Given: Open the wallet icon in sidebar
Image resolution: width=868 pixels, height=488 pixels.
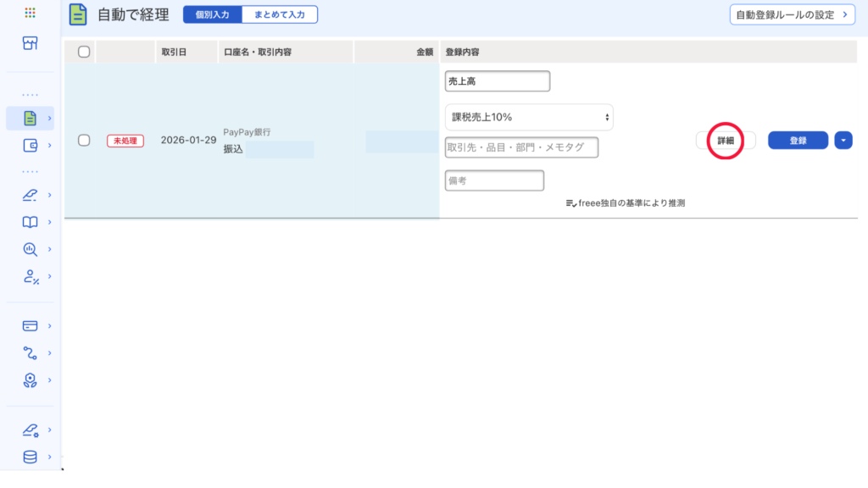Looking at the screenshot, I should click(31, 145).
